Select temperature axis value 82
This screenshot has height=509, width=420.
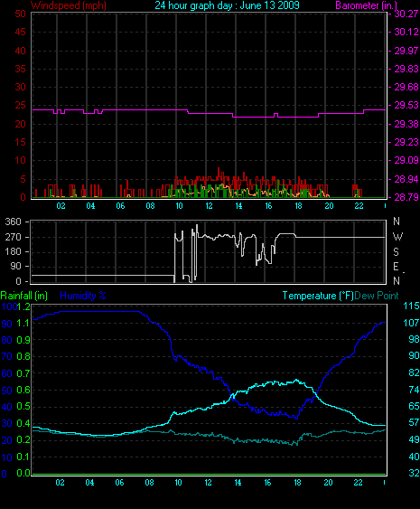415,372
